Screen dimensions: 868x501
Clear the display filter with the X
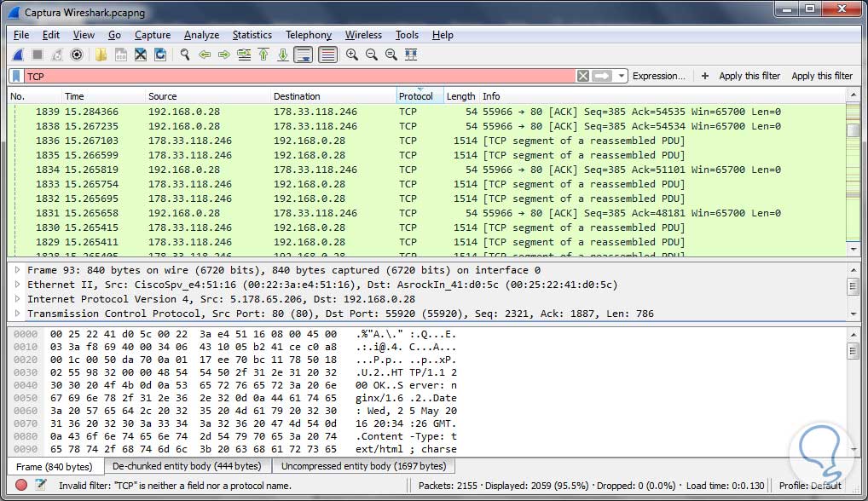click(x=583, y=76)
